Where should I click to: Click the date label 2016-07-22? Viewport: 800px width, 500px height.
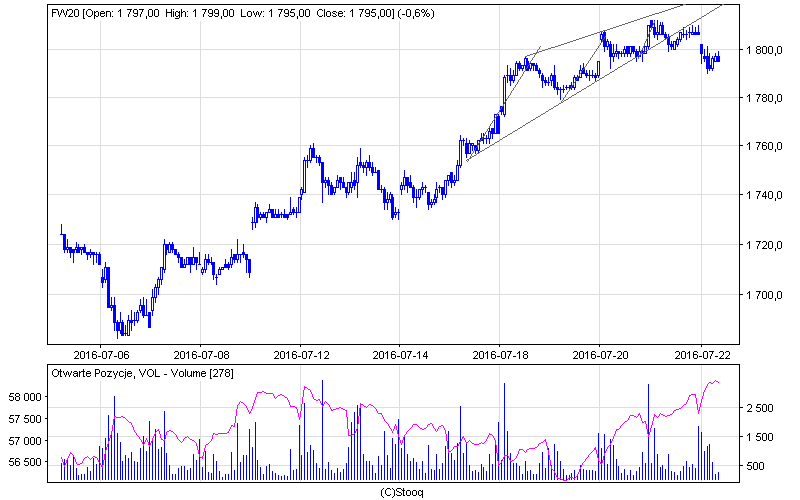pos(702,355)
